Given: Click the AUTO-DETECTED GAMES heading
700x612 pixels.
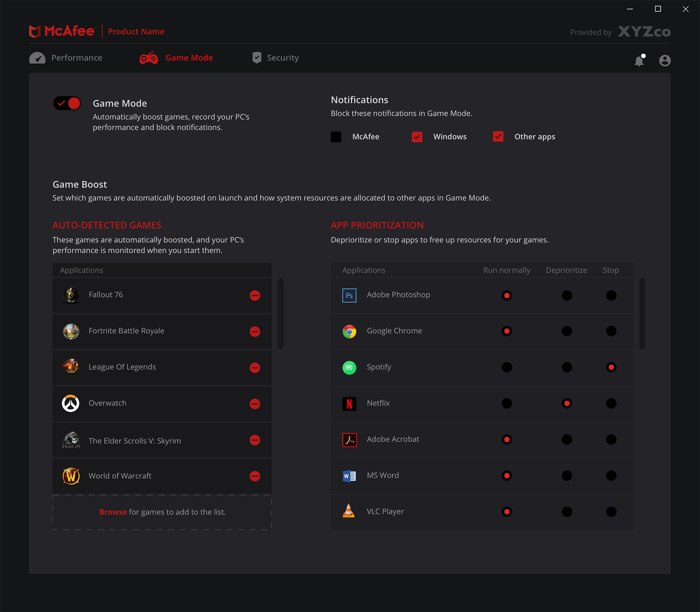Looking at the screenshot, I should (x=107, y=225).
